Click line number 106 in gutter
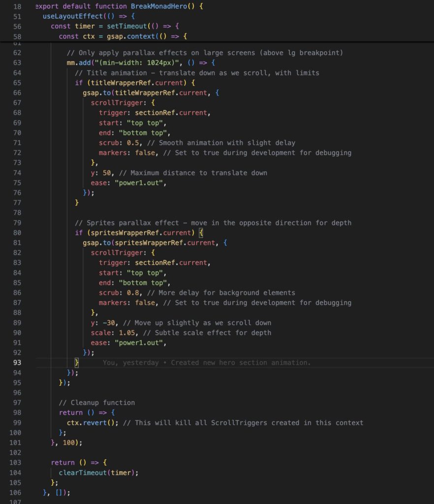Viewport: 434px width, 504px height. (x=15, y=492)
